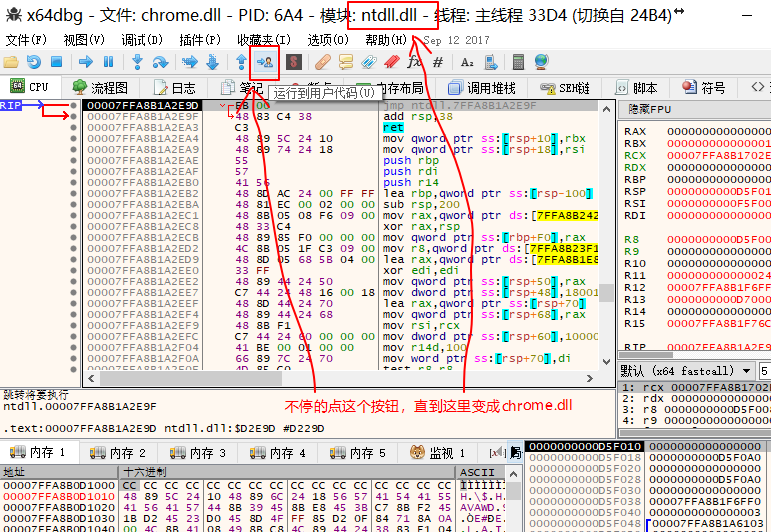
Task: Switch to the SEH链 tab
Action: point(564,88)
